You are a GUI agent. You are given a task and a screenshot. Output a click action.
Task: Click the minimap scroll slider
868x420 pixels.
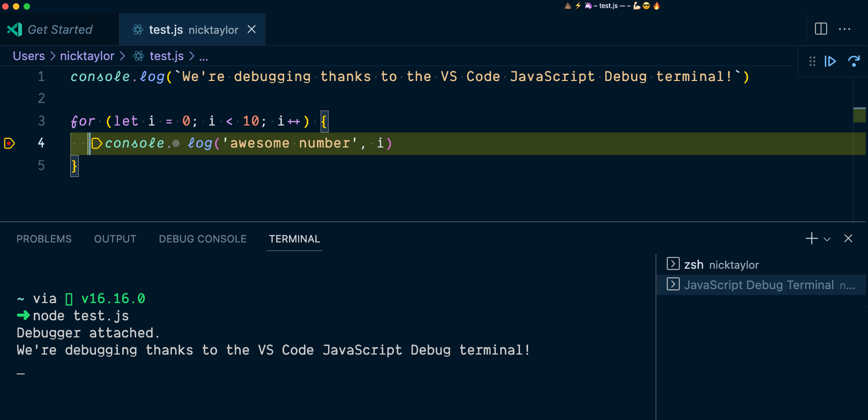[x=859, y=115]
